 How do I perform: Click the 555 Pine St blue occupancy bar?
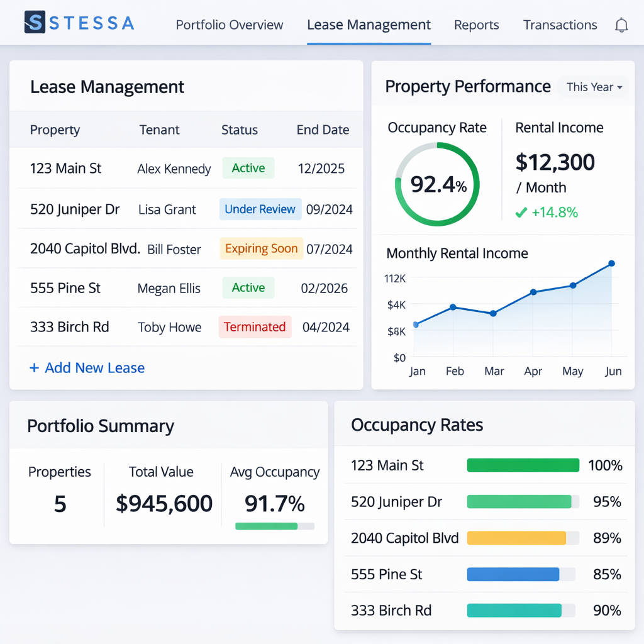(513, 574)
